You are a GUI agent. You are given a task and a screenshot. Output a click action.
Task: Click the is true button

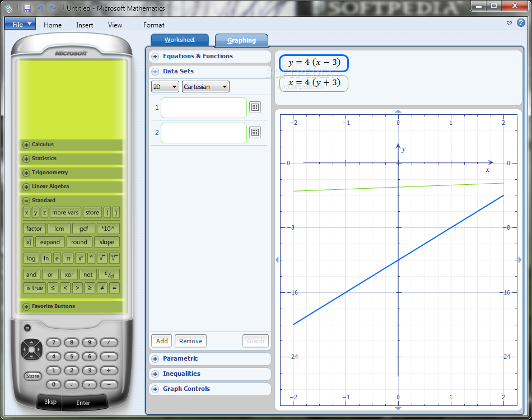pos(35,288)
